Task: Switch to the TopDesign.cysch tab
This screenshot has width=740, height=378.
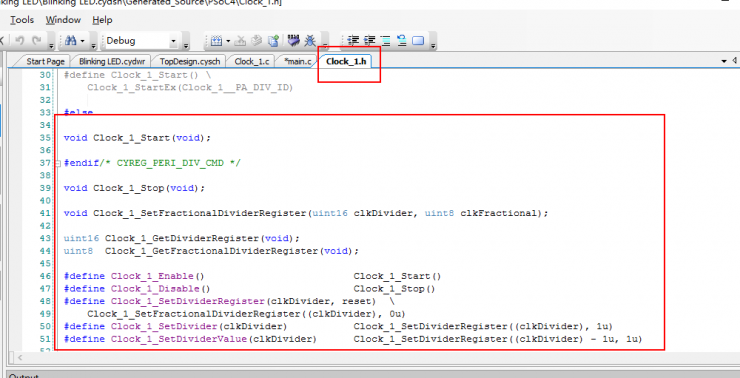Action: pos(190,61)
